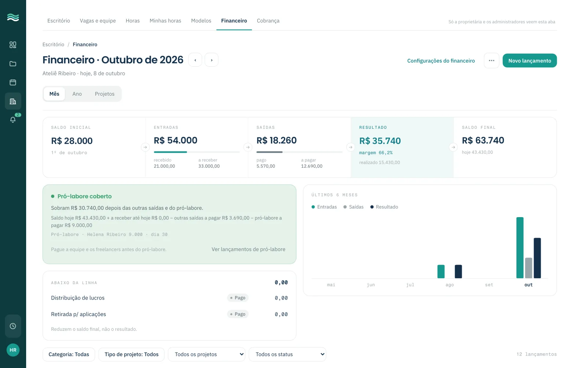Click the tall teal out Entradas bar
Image resolution: width=588 pixels, height=368 pixels.
[x=520, y=248]
